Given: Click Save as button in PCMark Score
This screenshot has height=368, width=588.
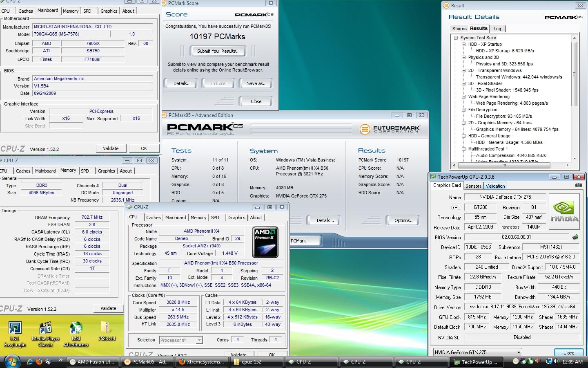Looking at the screenshot, I should pos(256,83).
